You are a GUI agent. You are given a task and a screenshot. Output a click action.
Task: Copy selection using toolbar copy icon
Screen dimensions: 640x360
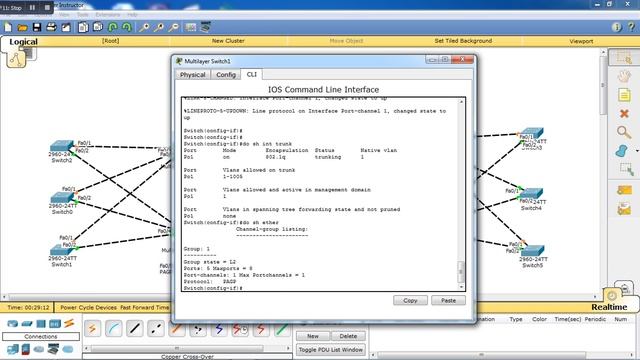83,27
